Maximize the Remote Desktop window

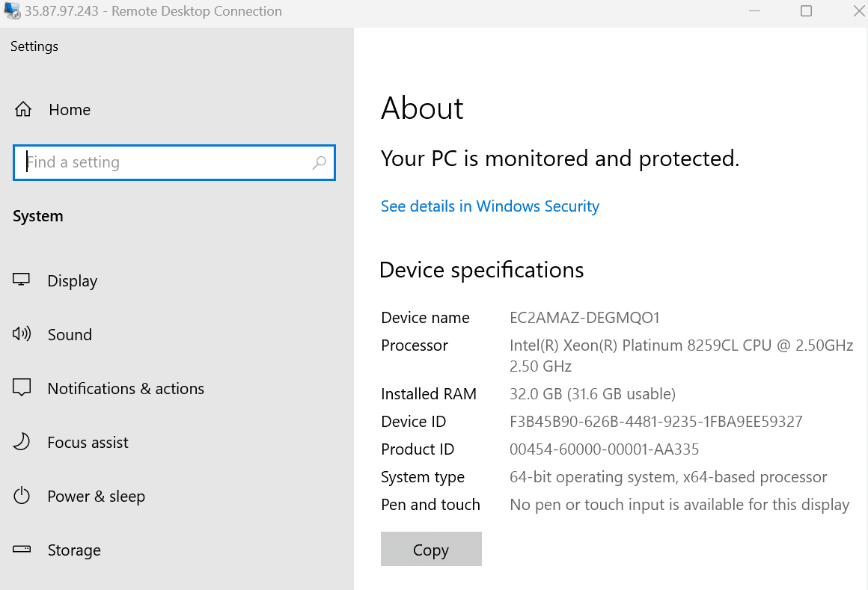point(806,11)
